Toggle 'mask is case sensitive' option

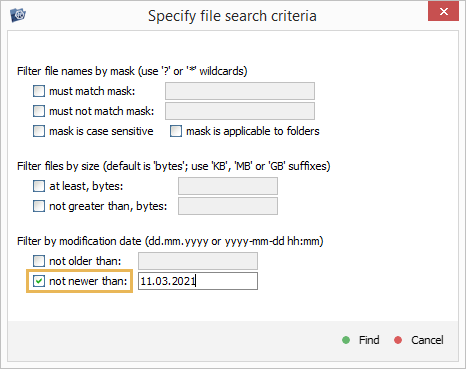coord(39,131)
